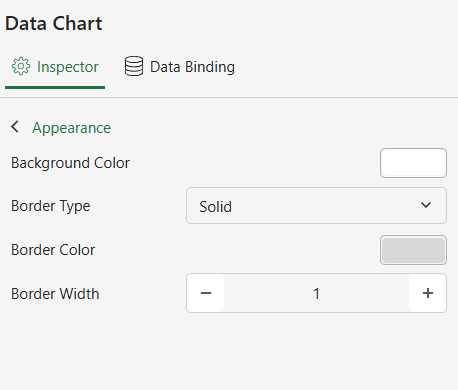This screenshot has height=390, width=458.
Task: Click the down chevron in Border Type
Action: click(426, 205)
